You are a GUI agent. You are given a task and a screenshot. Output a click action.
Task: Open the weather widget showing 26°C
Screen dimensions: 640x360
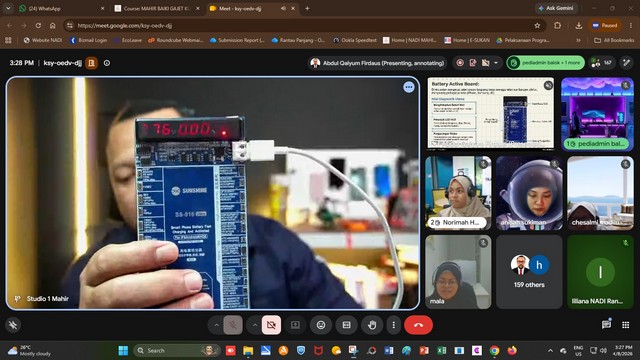[29, 350]
